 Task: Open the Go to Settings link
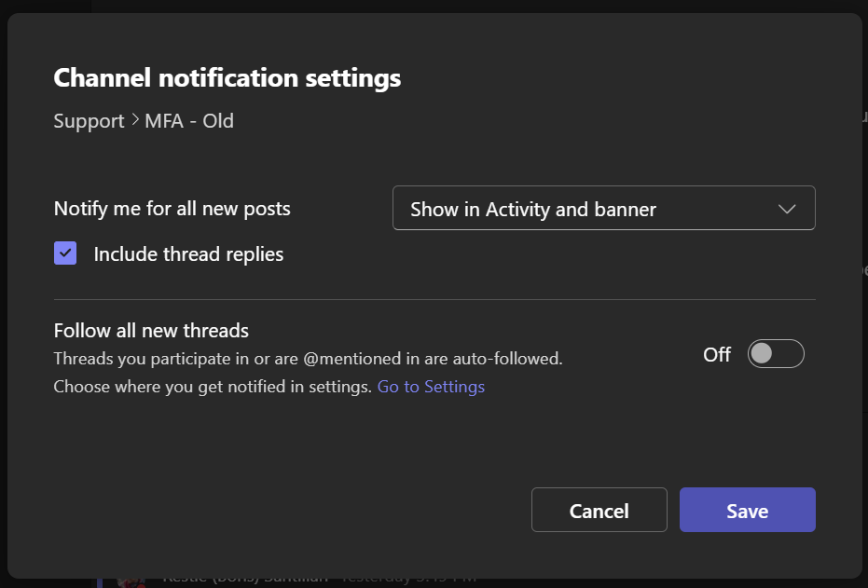431,387
